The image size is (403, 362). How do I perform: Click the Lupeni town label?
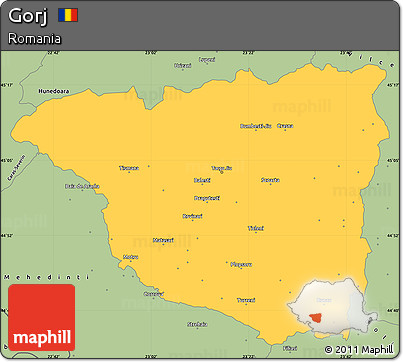[207, 60]
